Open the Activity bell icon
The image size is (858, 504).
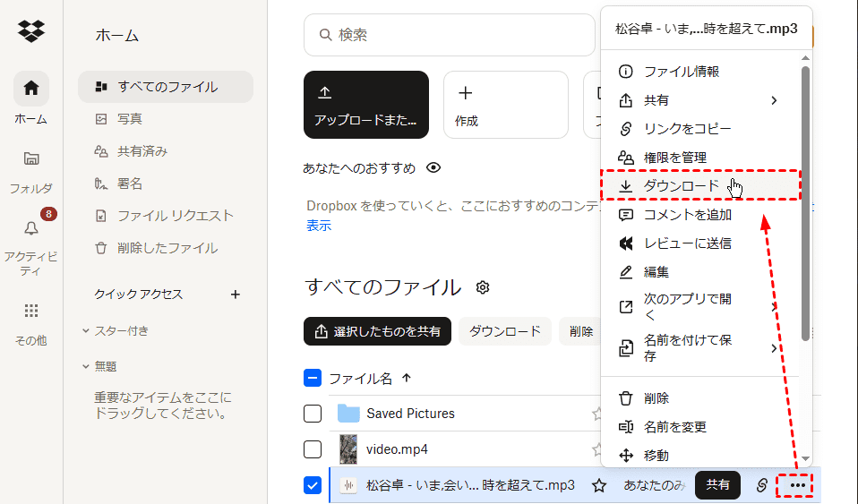point(31,229)
